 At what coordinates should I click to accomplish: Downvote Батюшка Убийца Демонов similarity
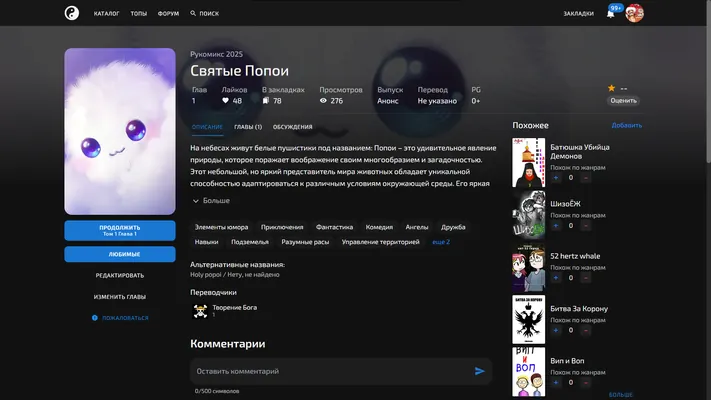[x=585, y=178]
